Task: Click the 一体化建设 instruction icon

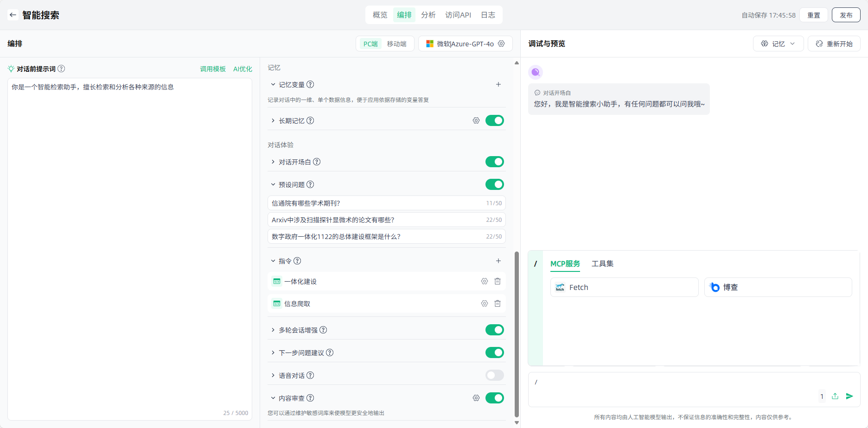Action: pos(277,281)
